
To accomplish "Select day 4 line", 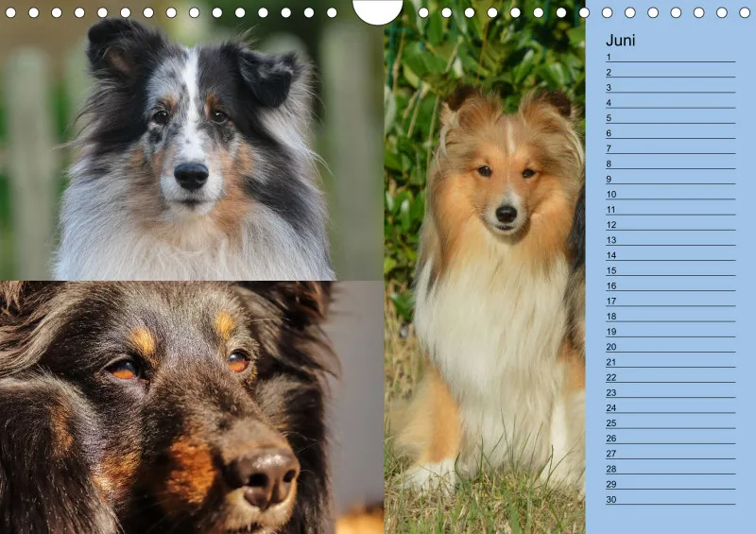I will (670, 103).
